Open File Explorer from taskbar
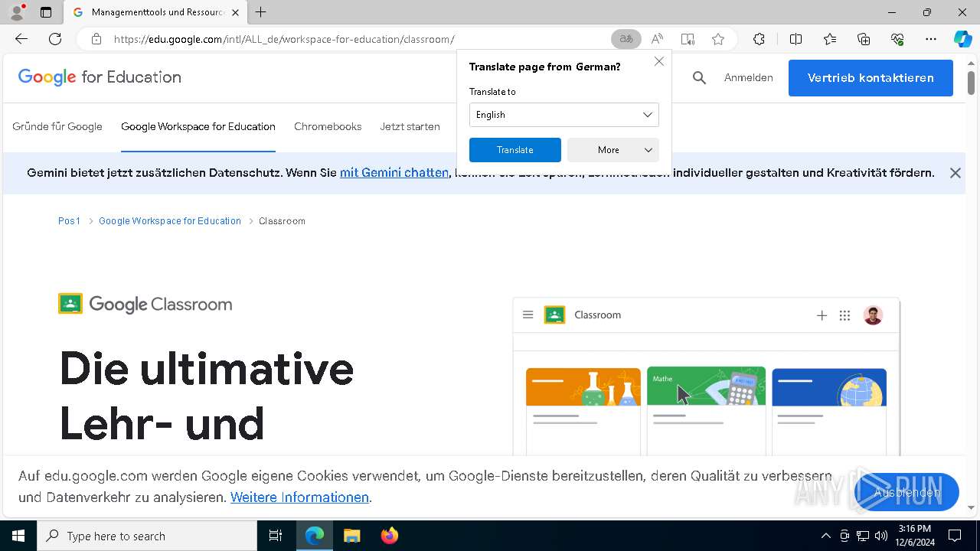Viewport: 980px width, 551px height. pyautogui.click(x=352, y=536)
